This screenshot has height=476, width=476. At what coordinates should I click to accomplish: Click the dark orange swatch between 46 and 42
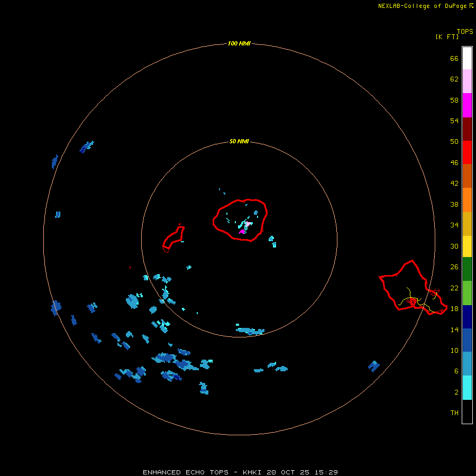click(467, 176)
